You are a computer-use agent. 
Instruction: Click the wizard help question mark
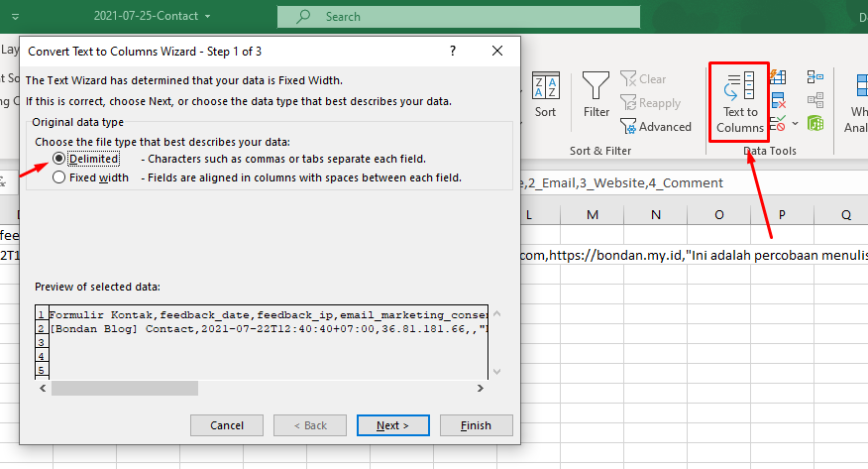[x=453, y=51]
